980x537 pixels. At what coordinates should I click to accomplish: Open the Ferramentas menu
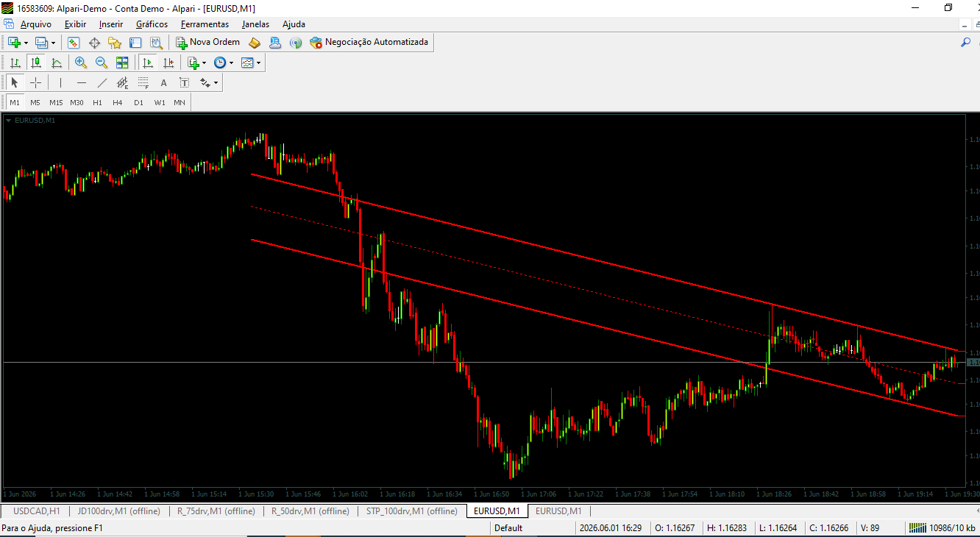205,24
